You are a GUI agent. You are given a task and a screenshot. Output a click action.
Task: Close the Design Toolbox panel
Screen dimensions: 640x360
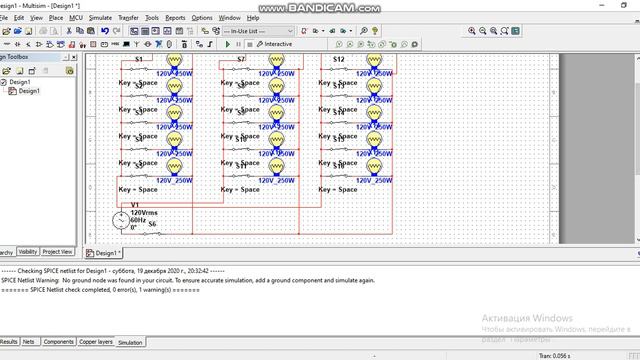(74, 57)
